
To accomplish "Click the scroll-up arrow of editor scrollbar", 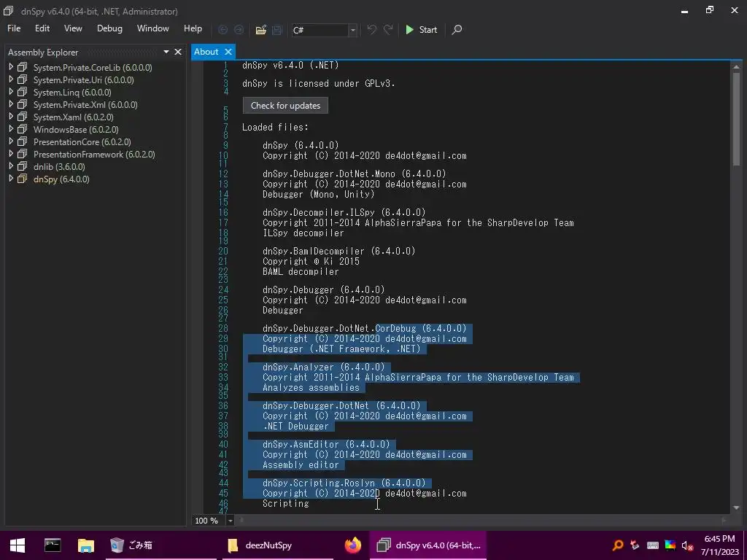I will coord(736,66).
